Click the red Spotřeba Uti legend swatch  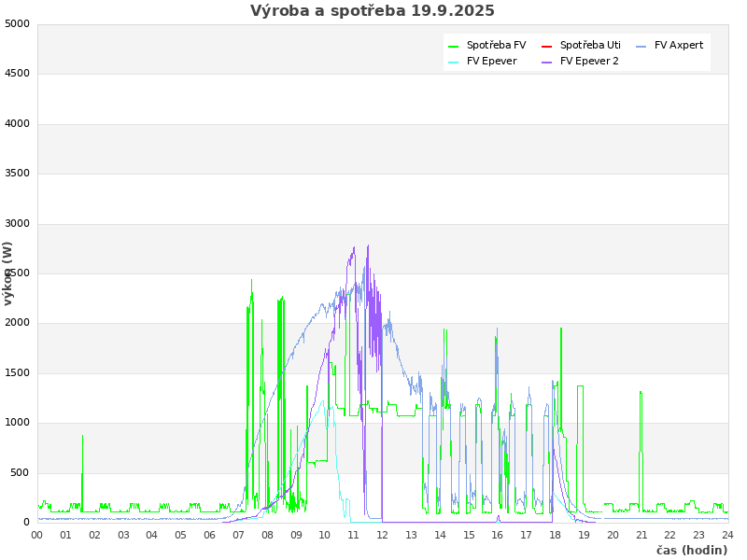(547, 46)
